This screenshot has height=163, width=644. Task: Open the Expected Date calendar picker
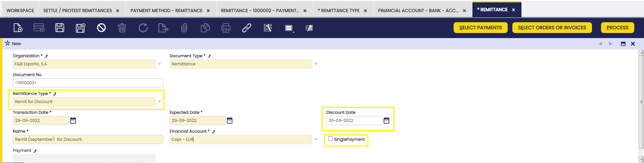(230, 120)
